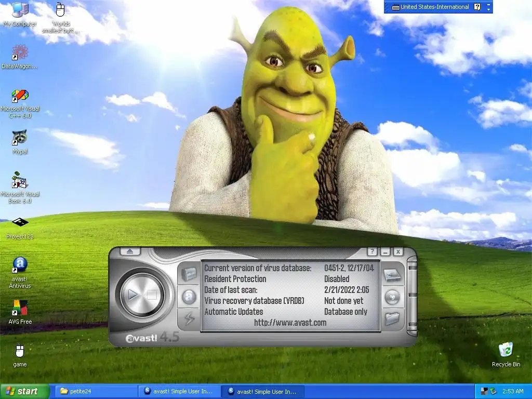This screenshot has height=399, width=532.
Task: Select the 'Worlds smallest butt...' desktop icon
Action: 61,18
